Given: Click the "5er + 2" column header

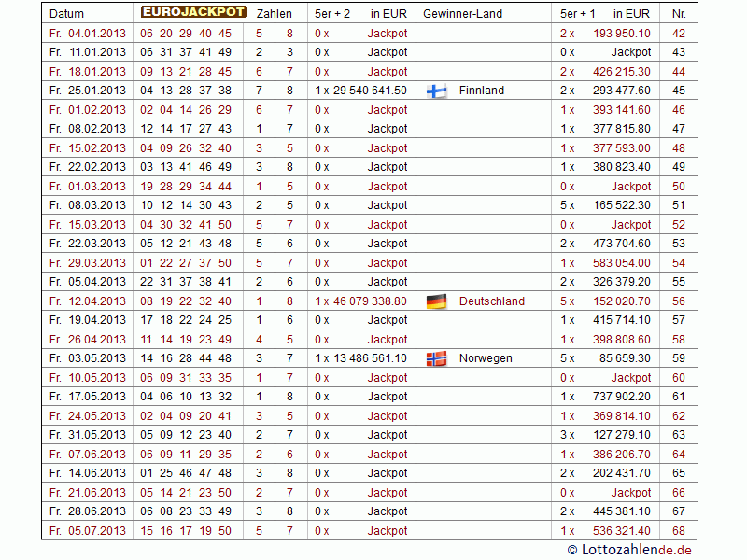Looking at the screenshot, I should point(332,14).
